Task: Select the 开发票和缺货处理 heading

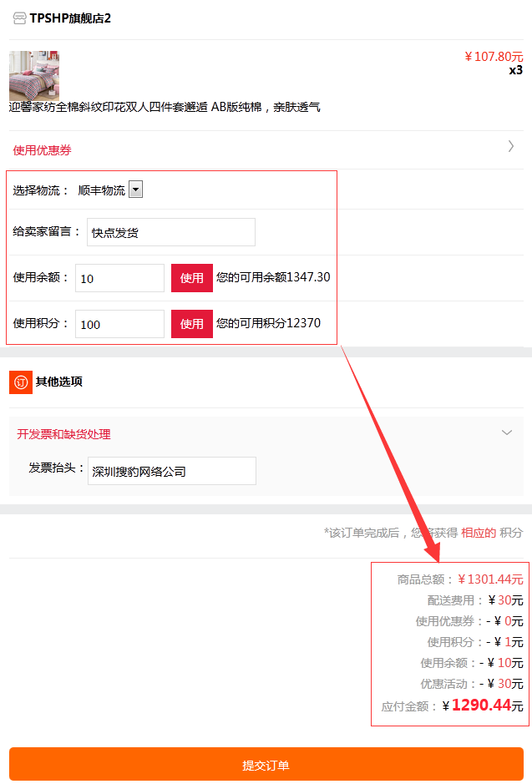Action: 64,434
